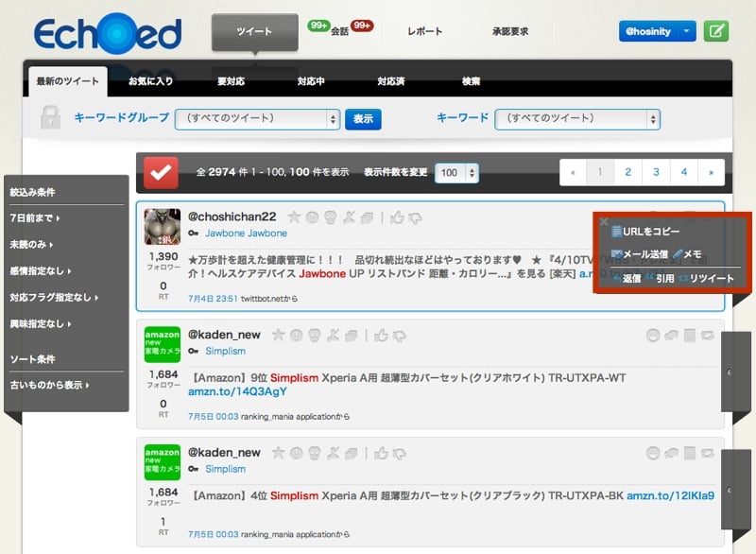Image resolution: width=756 pixels, height=554 pixels.
Task: Click speech bubbles icon on the 9位 Simplism tweet
Action: pyautogui.click(x=671, y=335)
